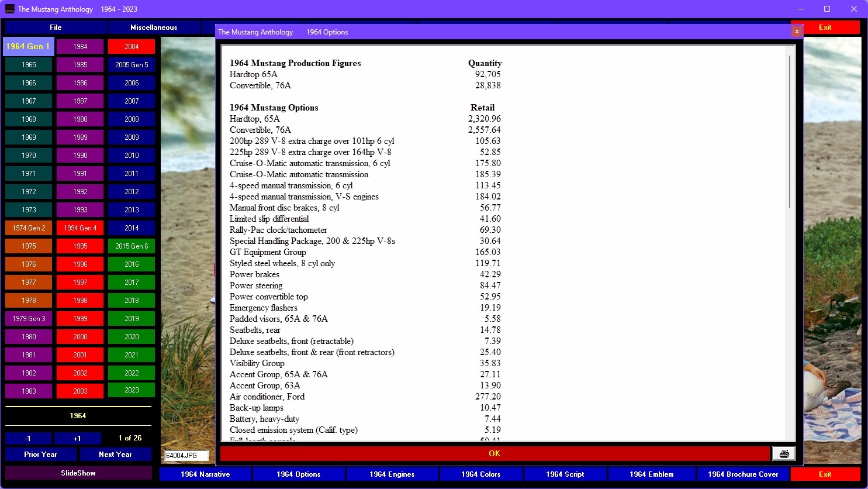This screenshot has height=489, width=868.
Task: Select the year 1969
Action: [29, 137]
